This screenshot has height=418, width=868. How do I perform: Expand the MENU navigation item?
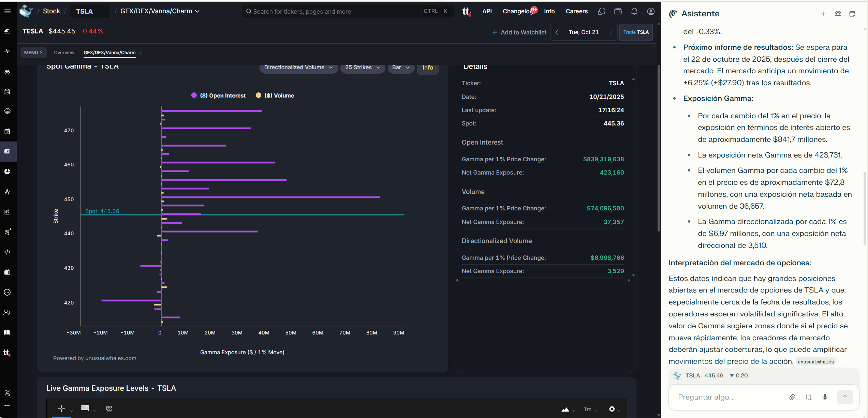pyautogui.click(x=33, y=53)
